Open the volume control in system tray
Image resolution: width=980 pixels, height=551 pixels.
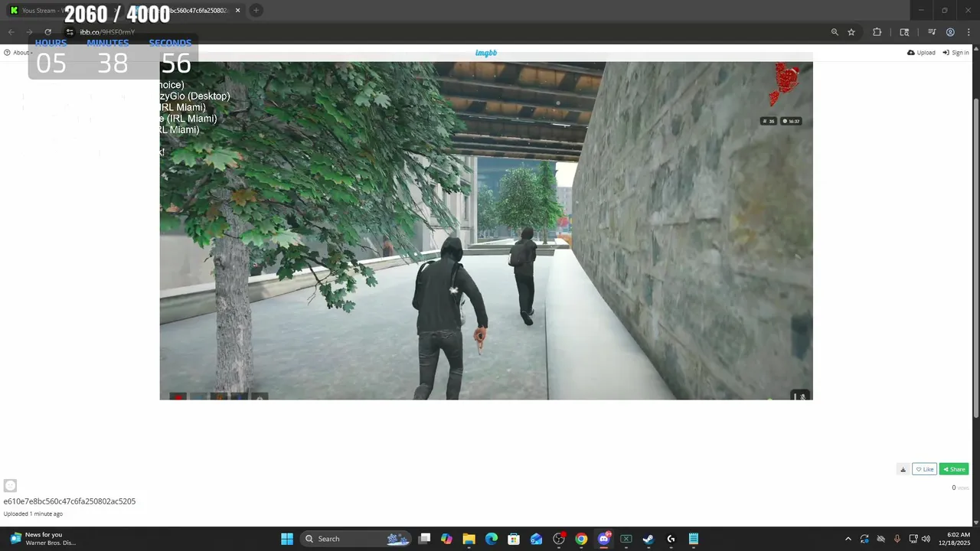coord(926,539)
